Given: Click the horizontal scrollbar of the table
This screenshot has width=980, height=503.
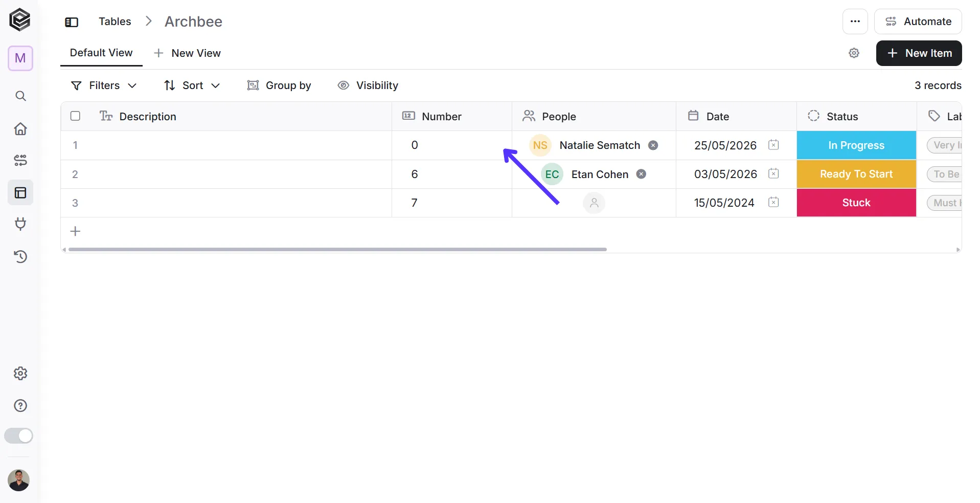Looking at the screenshot, I should (x=337, y=250).
